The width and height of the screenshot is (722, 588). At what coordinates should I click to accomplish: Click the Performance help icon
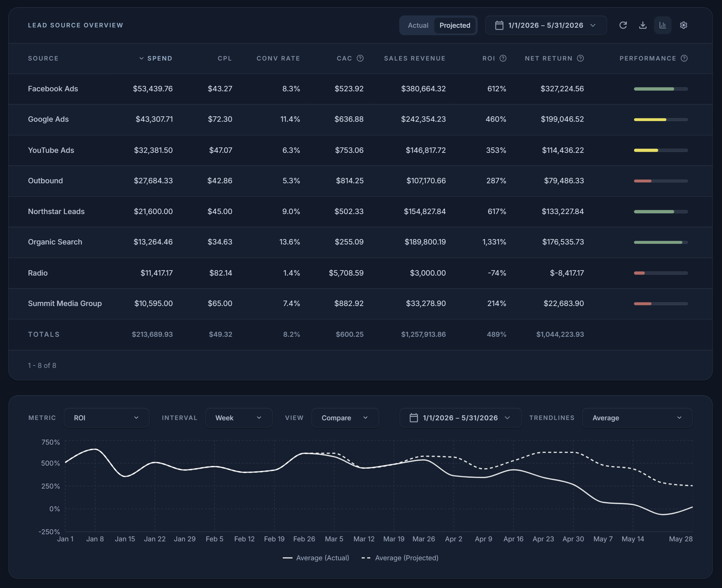point(684,58)
